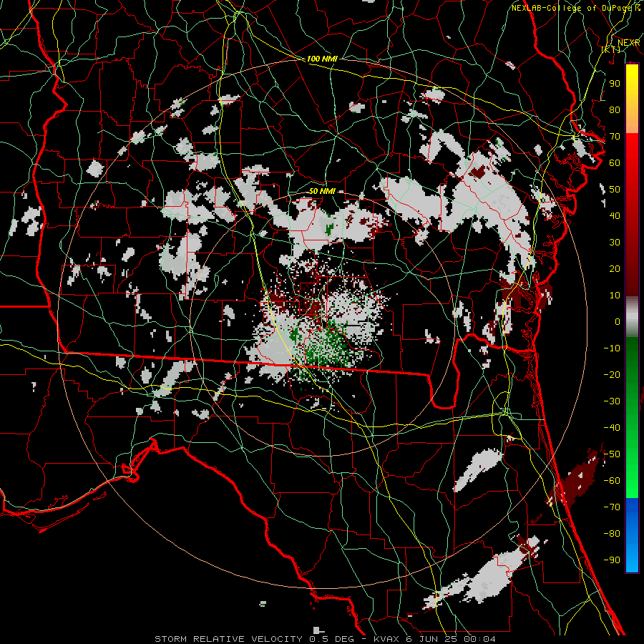The width and height of the screenshot is (644, 644).
Task: Click the 60 value on velocity scale
Action: point(615,163)
